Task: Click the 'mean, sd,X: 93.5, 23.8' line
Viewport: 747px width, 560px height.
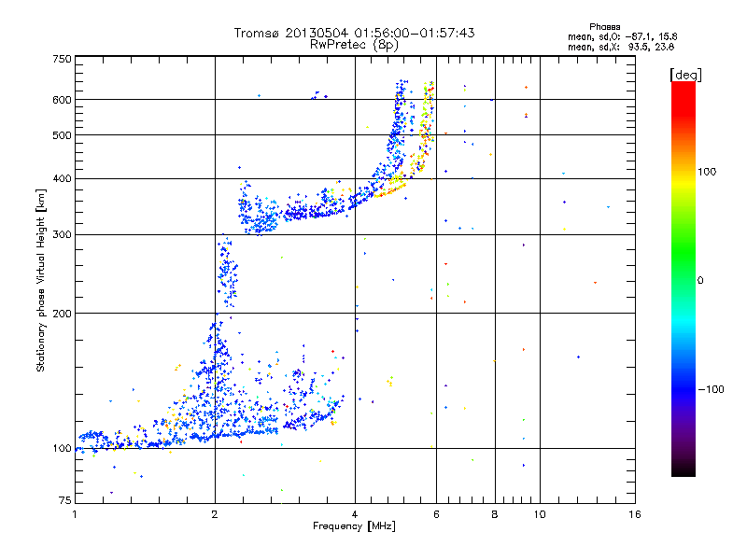Action: (x=621, y=47)
